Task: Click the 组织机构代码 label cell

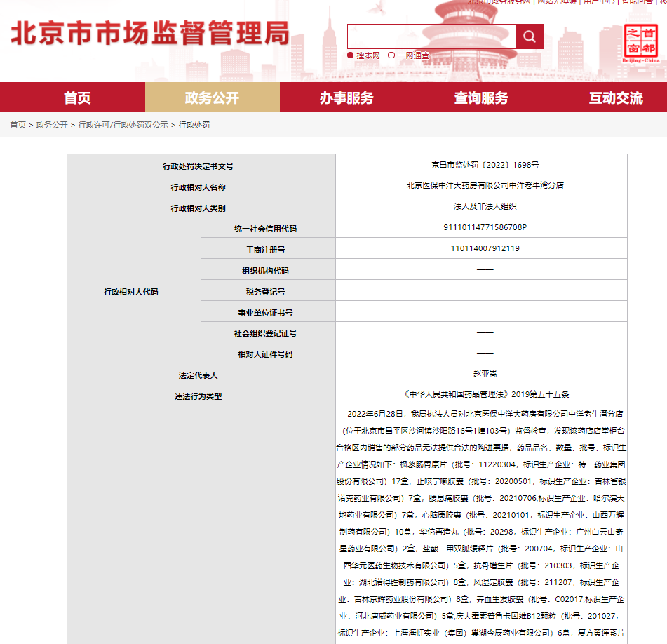Action: [x=269, y=269]
